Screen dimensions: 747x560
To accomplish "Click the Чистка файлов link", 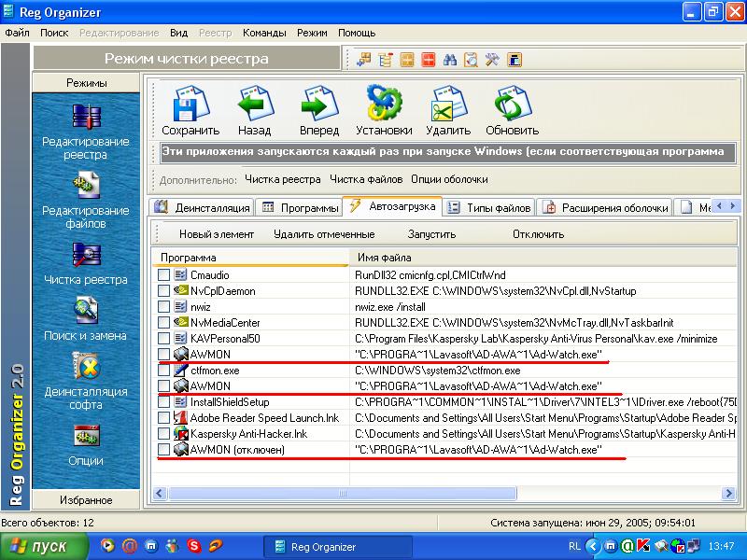I will (366, 179).
